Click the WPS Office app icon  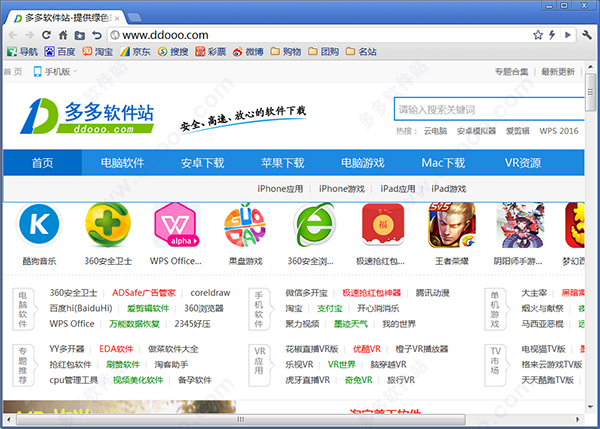[176, 225]
